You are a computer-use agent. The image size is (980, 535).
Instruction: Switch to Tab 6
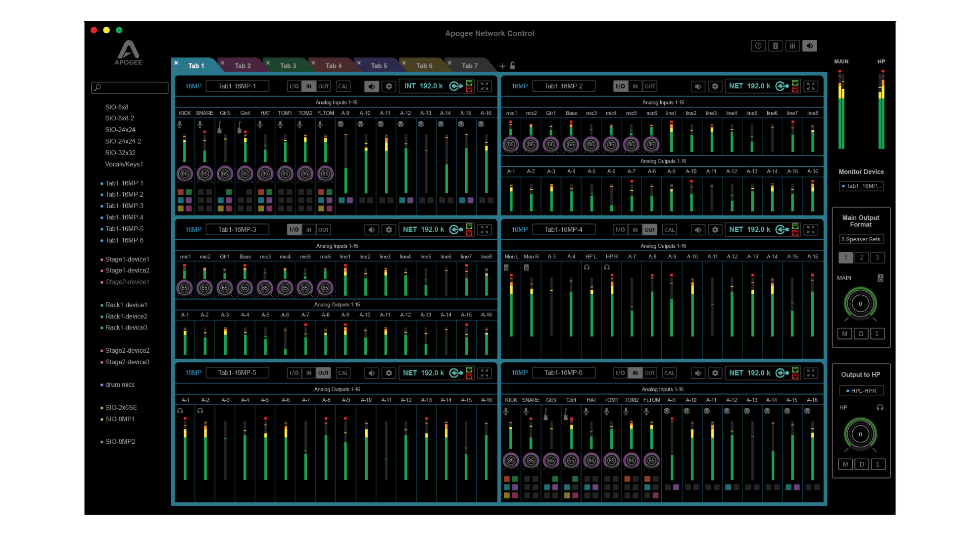pos(424,66)
